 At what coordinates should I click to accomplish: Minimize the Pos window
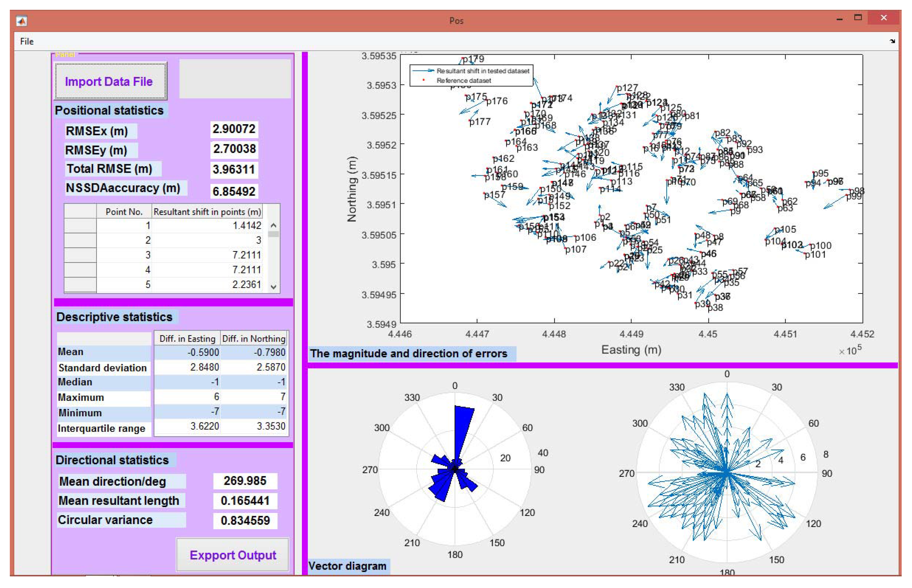(839, 19)
